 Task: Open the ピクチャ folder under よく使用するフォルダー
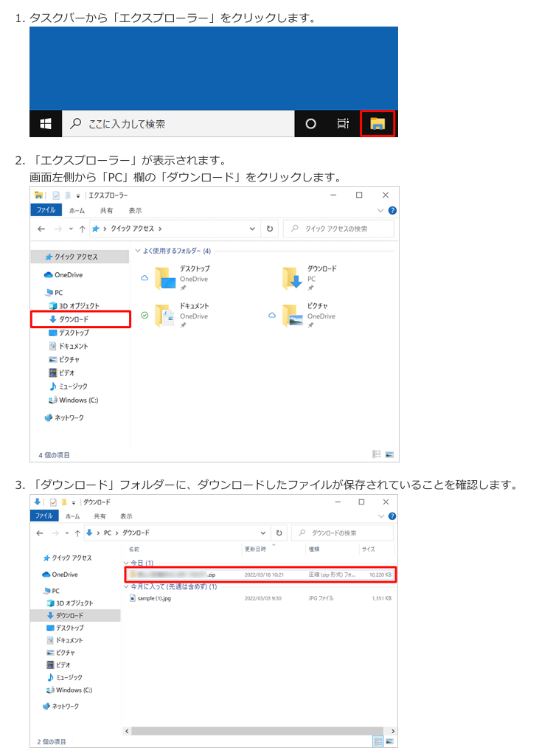point(310,316)
